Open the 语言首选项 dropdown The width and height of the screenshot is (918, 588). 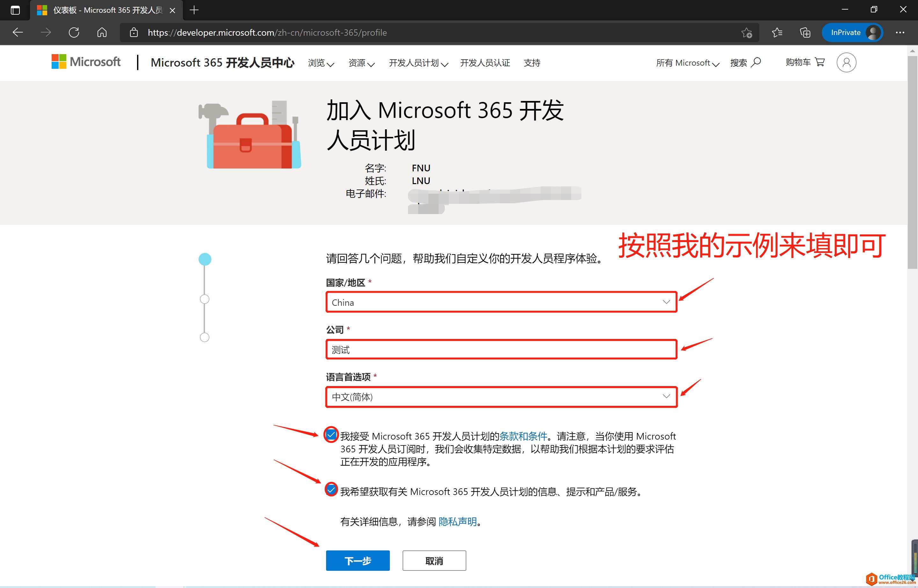tap(501, 397)
